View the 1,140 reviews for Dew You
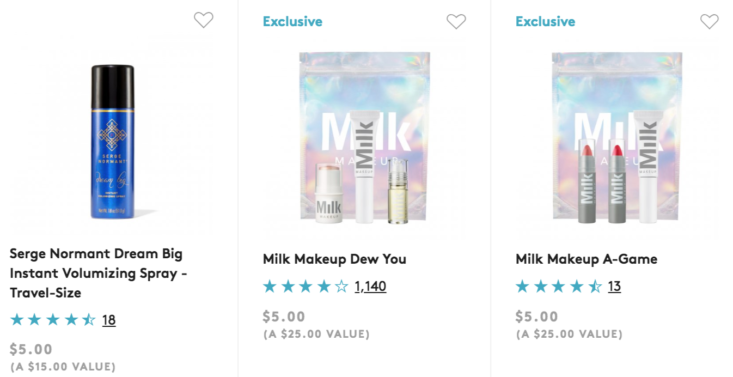The image size is (733, 377). [370, 286]
